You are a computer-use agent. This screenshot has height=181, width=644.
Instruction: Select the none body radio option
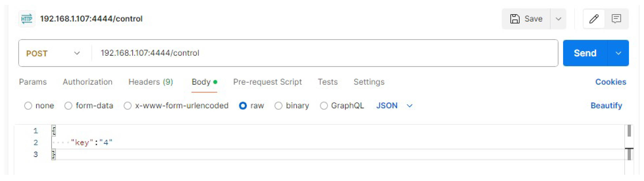click(28, 106)
